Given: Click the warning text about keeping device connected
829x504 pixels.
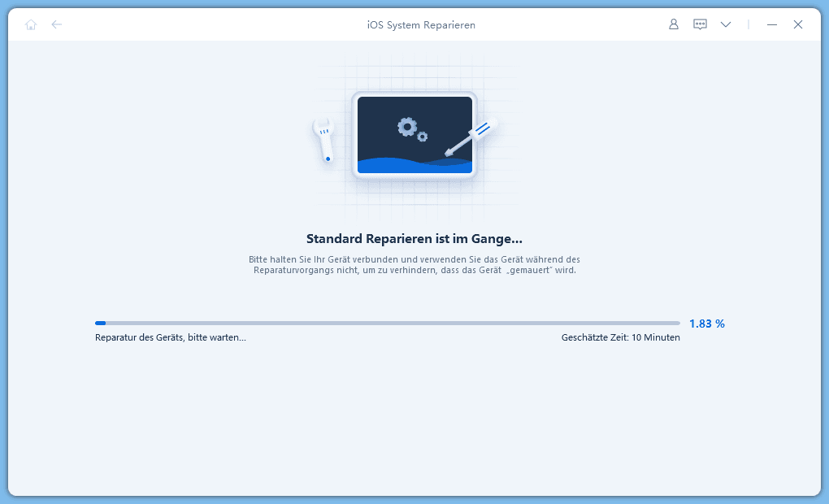Looking at the screenshot, I should [x=414, y=264].
